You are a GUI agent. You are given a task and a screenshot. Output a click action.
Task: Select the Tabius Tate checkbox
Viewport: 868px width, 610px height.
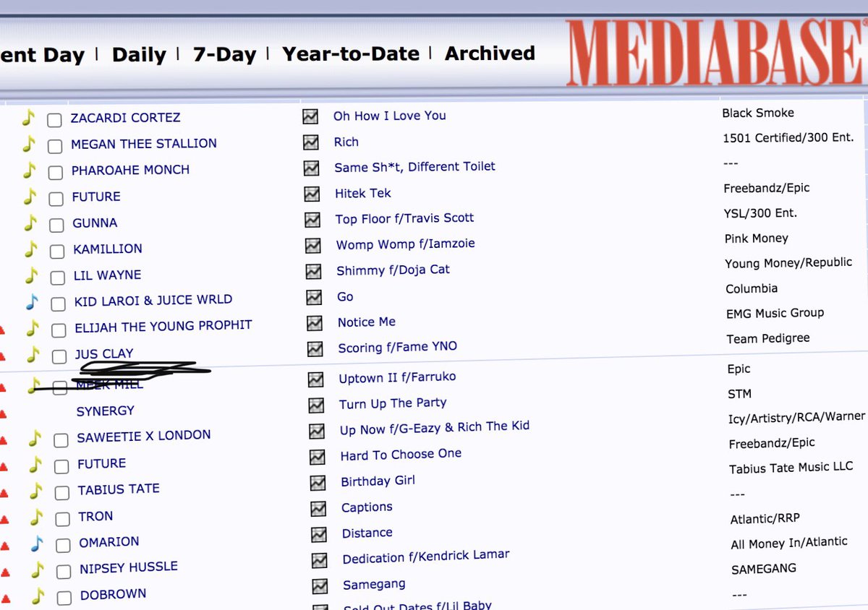click(x=63, y=493)
